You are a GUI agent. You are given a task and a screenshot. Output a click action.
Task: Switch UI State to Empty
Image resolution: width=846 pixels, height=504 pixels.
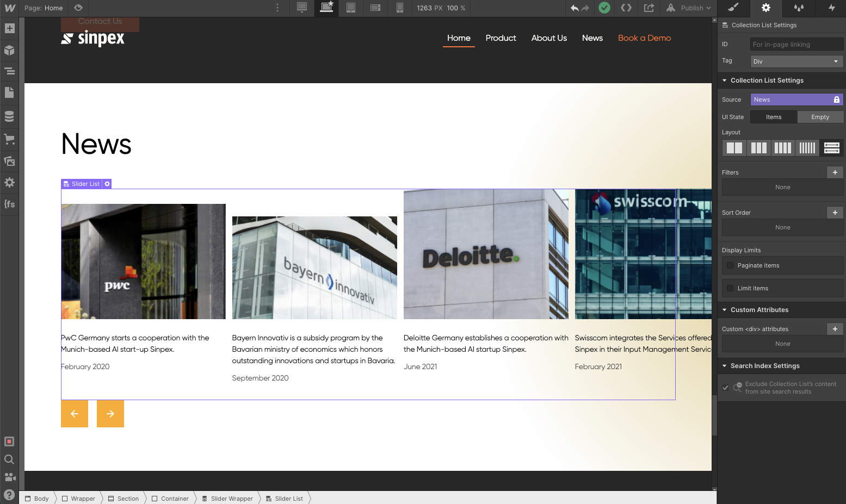click(820, 116)
